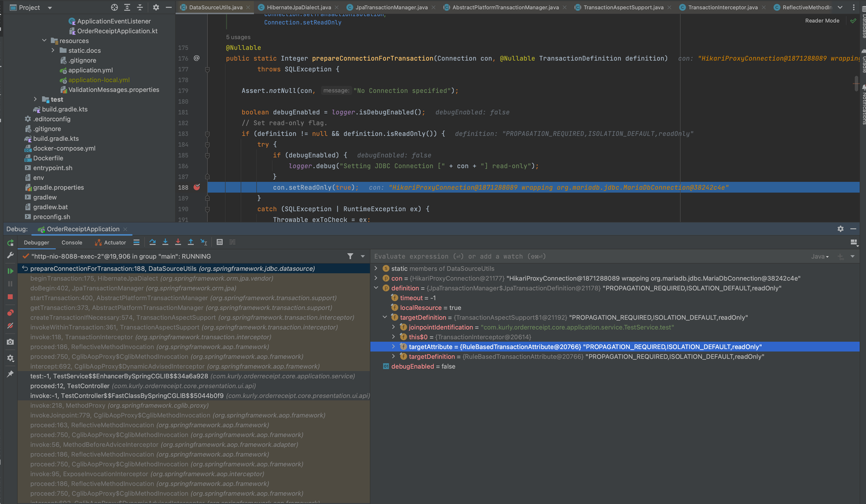866x504 pixels.
Task: Collapse the definition variable
Action: pyautogui.click(x=376, y=288)
